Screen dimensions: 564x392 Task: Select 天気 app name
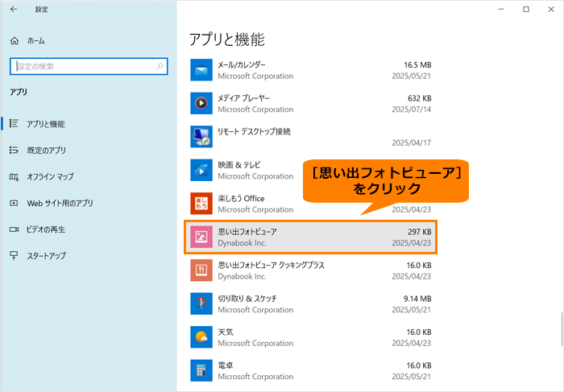(226, 332)
